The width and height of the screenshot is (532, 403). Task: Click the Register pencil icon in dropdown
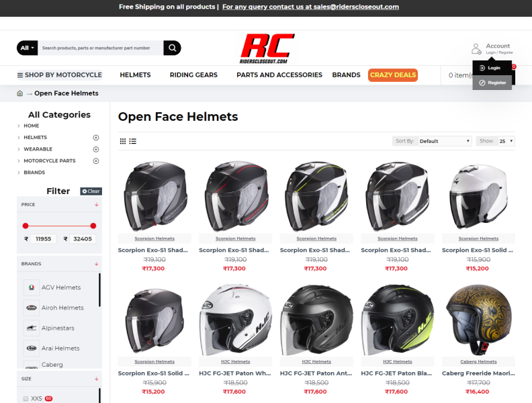click(x=482, y=83)
